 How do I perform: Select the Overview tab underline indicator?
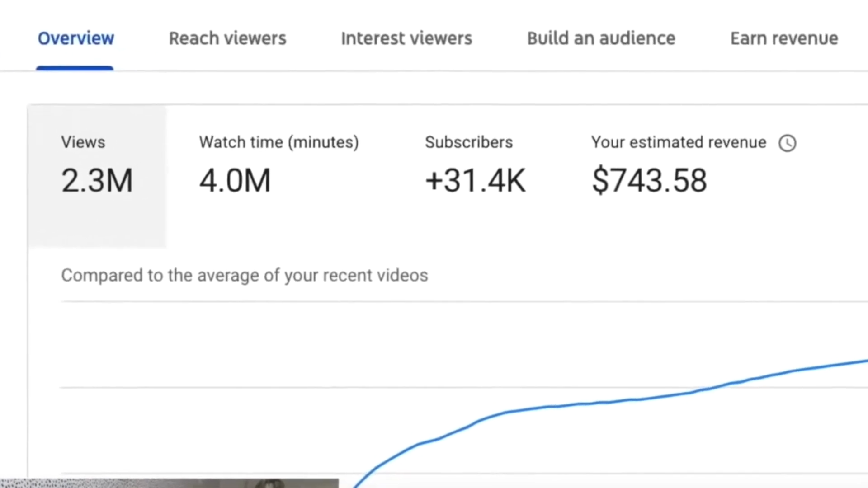(x=75, y=67)
